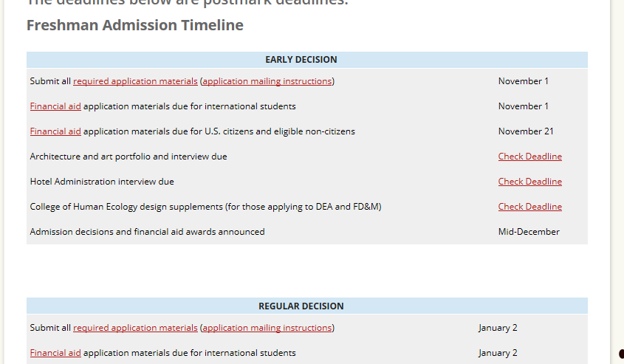Open application mailing instructions link under Early Decision

(x=267, y=81)
